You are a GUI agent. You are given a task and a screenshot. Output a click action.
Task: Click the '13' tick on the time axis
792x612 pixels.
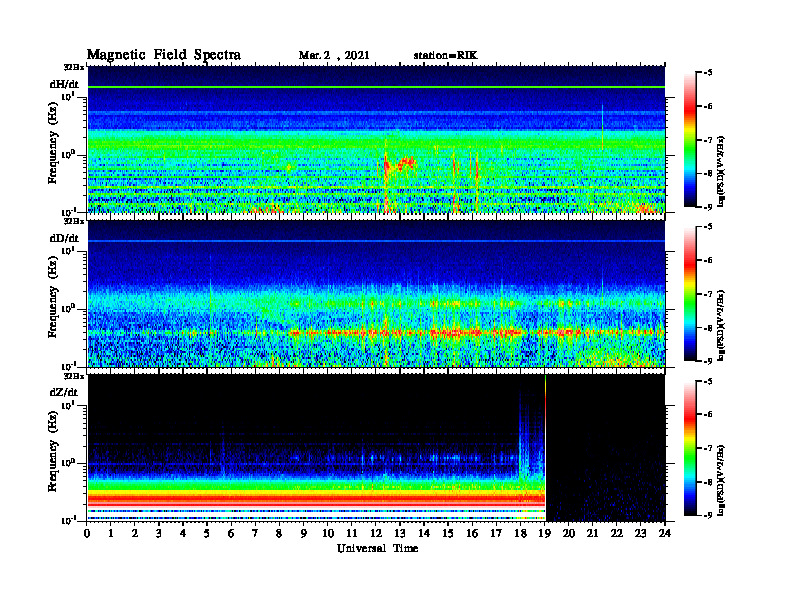tap(400, 534)
